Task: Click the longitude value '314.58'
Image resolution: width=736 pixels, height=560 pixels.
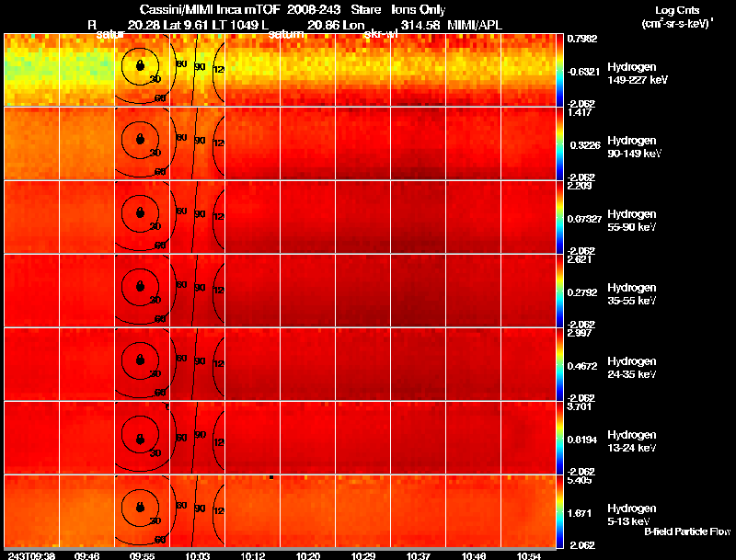Action: pos(420,25)
